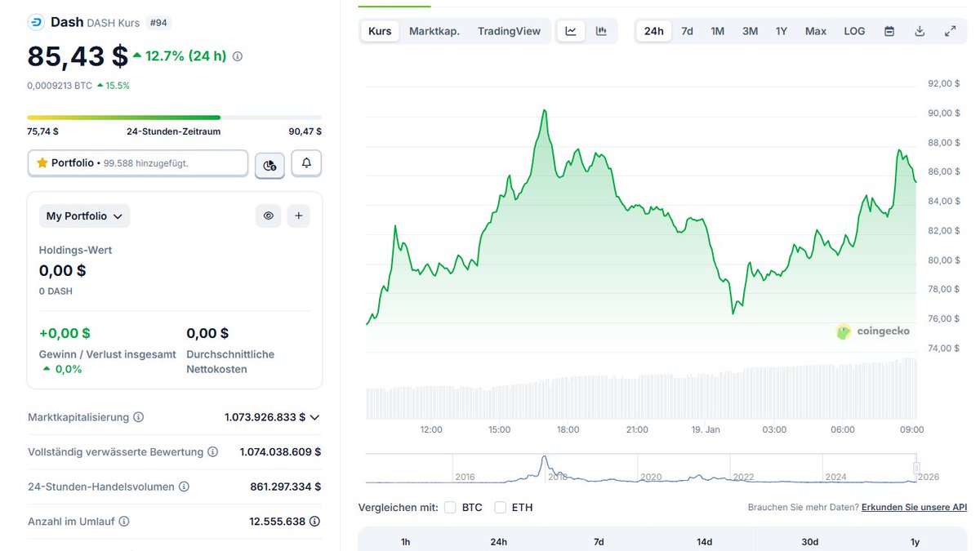Screen dimensions: 980x551
Task: Click the #94 rank badge
Action: (x=159, y=23)
